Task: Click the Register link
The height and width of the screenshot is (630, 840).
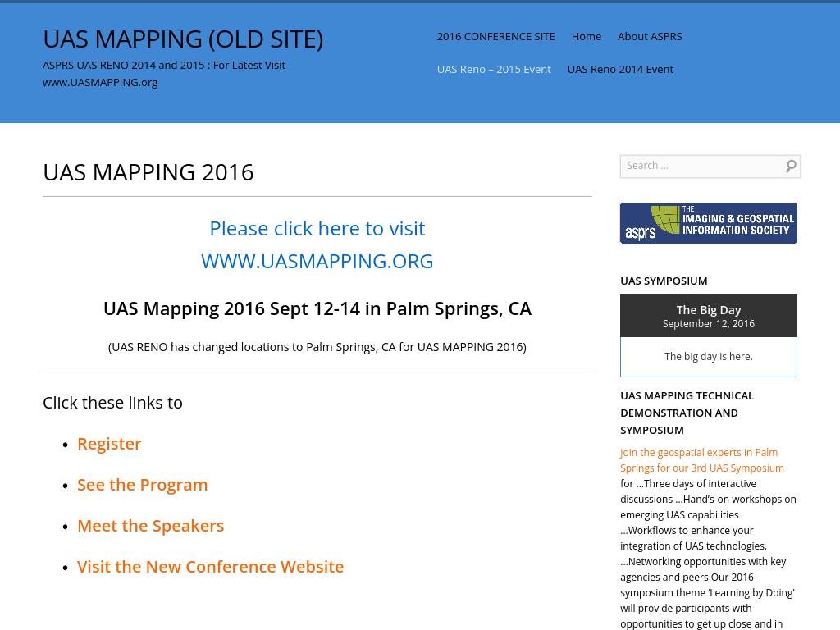Action: (109, 444)
